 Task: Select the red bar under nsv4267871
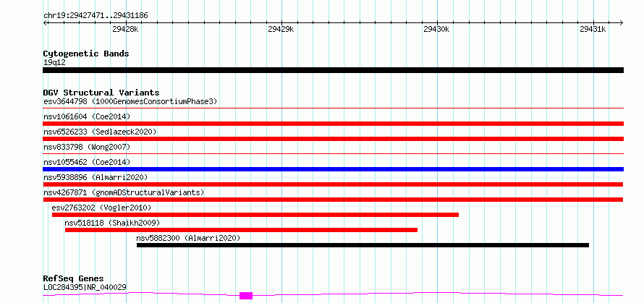tap(333, 200)
